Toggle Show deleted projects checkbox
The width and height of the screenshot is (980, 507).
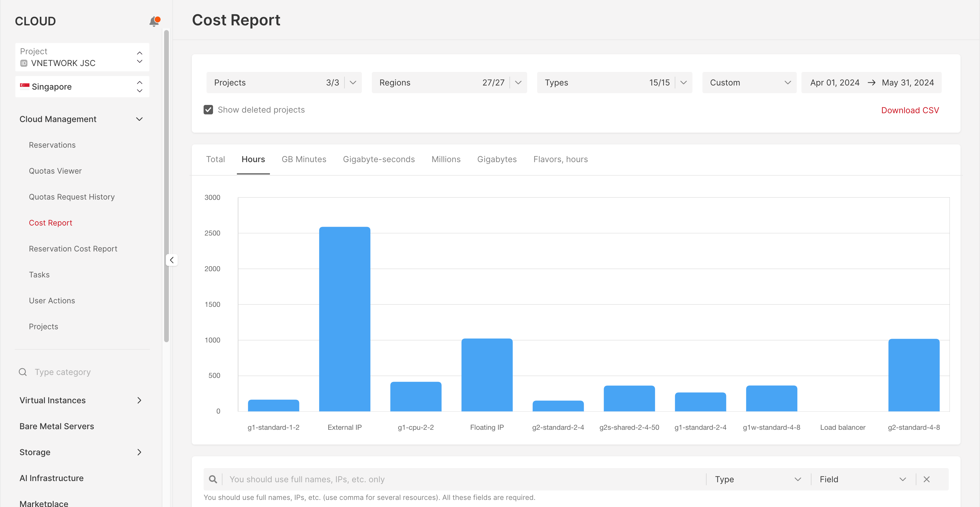208,109
